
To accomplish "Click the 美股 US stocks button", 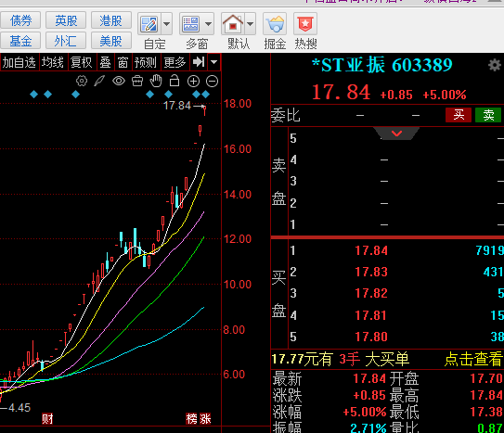I will click(x=110, y=41).
